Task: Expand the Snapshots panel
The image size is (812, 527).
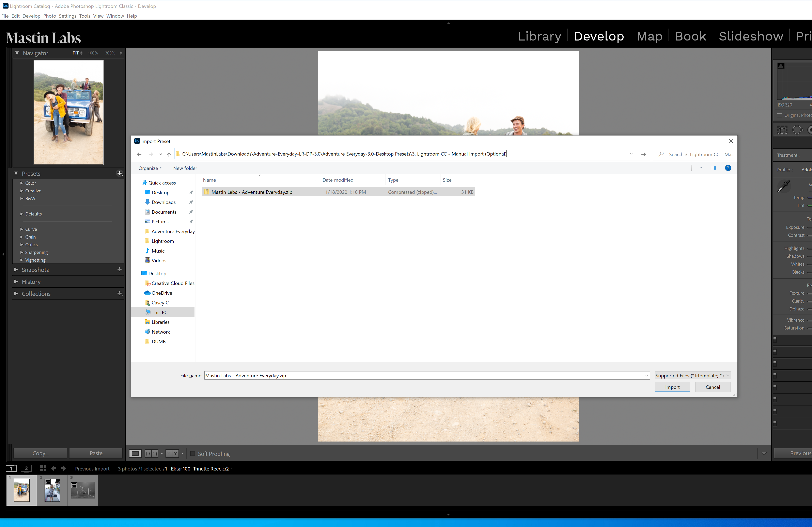Action: tap(16, 270)
